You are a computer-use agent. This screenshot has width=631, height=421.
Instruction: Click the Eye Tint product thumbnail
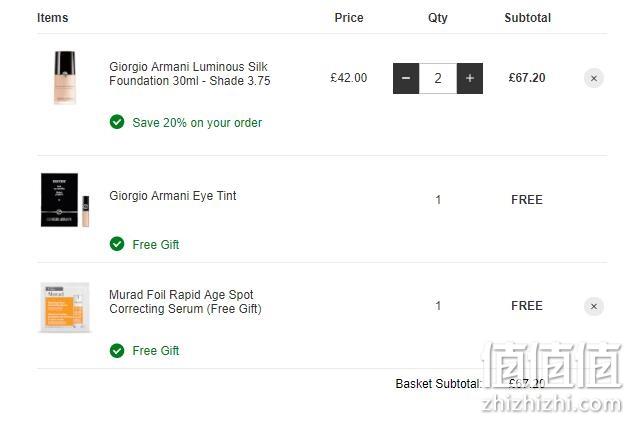(65, 200)
